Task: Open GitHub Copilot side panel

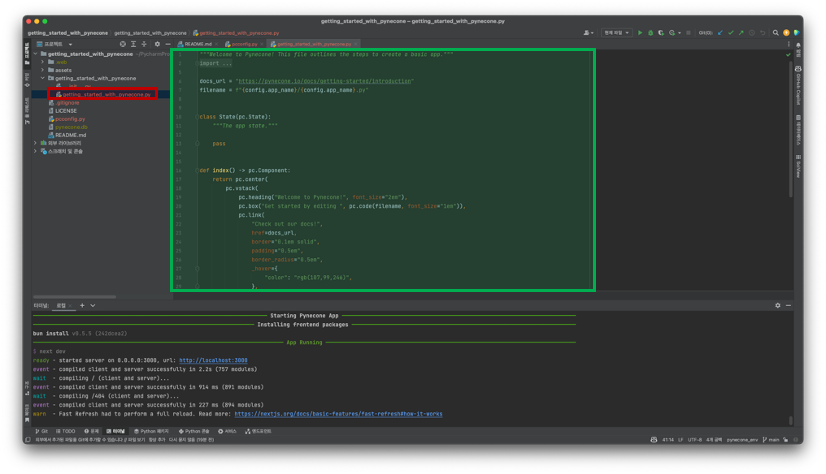Action: [798, 86]
